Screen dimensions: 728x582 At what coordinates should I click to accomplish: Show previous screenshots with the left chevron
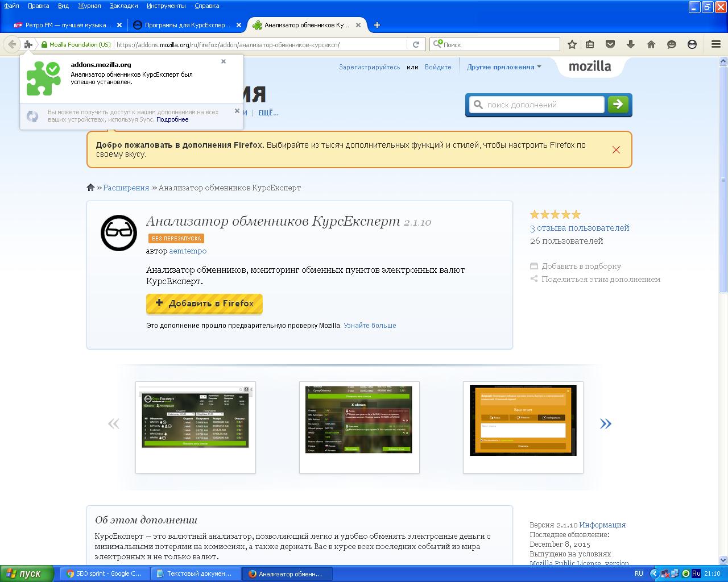click(x=114, y=423)
